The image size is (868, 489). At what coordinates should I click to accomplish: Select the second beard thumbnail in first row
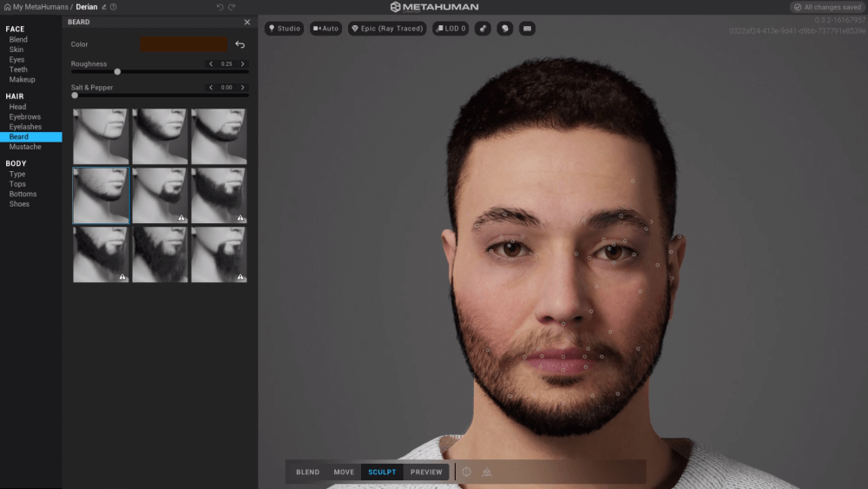tap(160, 136)
